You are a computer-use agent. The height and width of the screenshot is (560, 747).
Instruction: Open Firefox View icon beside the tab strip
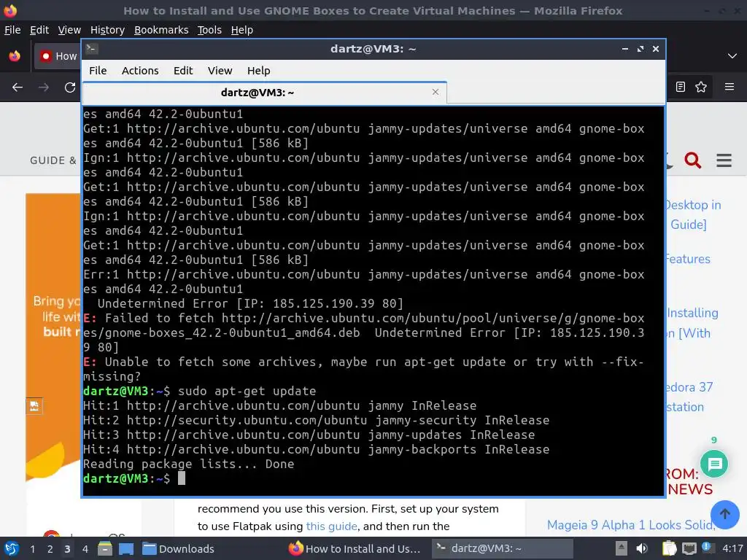tap(15, 56)
